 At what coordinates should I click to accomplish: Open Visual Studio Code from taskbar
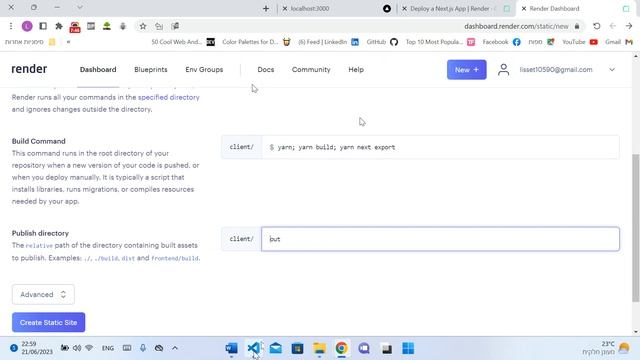click(253, 348)
